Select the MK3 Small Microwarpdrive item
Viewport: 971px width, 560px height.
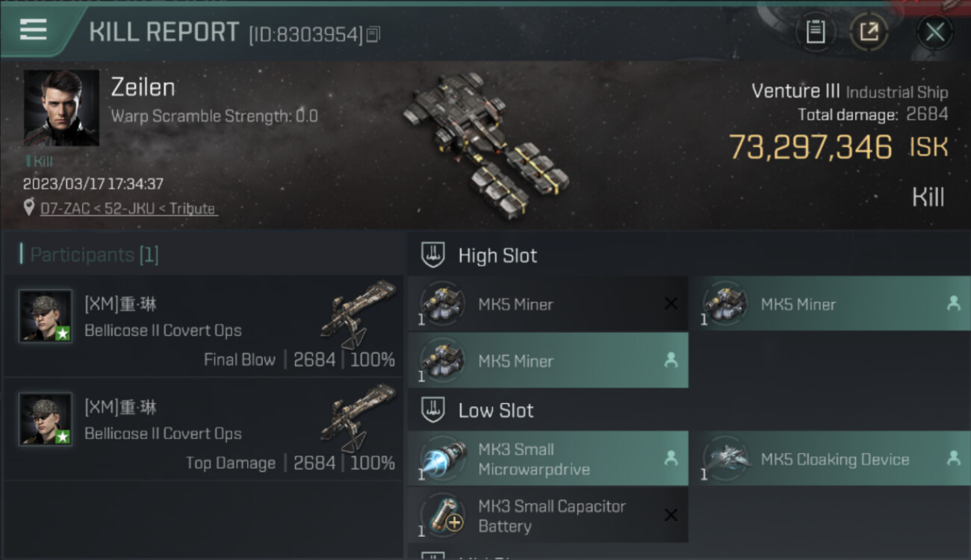[548, 458]
